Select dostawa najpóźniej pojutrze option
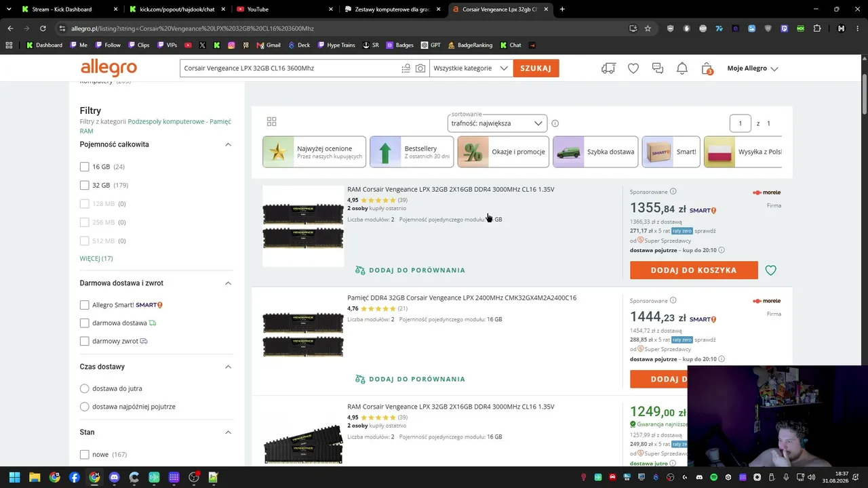 85,407
